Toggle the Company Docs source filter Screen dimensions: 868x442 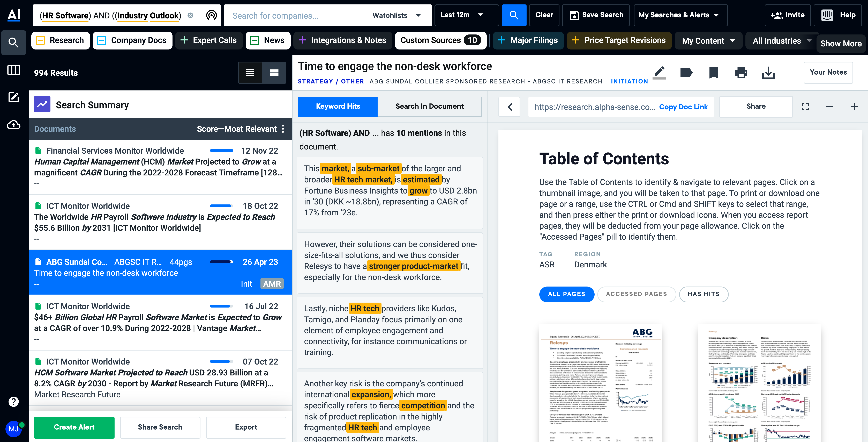[x=132, y=40]
